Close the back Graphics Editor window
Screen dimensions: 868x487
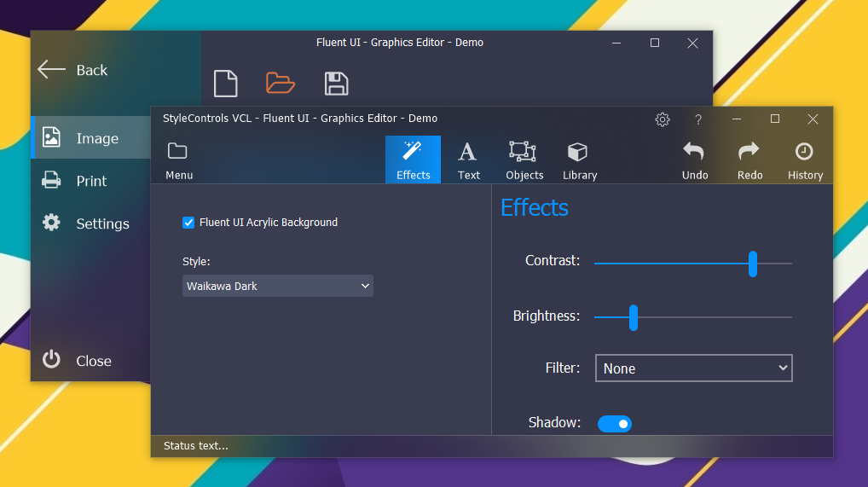(x=692, y=43)
